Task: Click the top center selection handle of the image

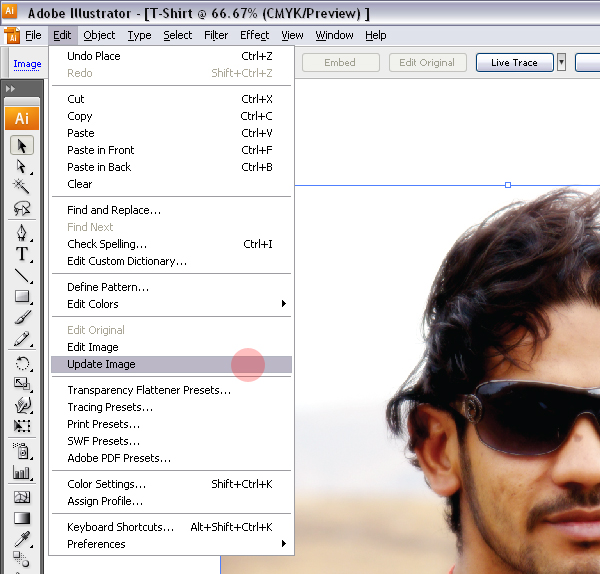Action: [508, 185]
